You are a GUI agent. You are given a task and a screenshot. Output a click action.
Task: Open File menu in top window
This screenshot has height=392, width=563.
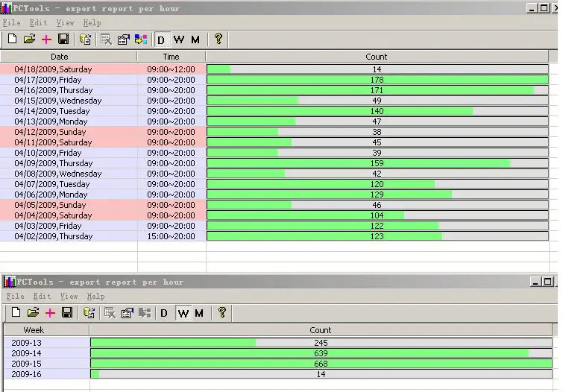click(x=11, y=22)
